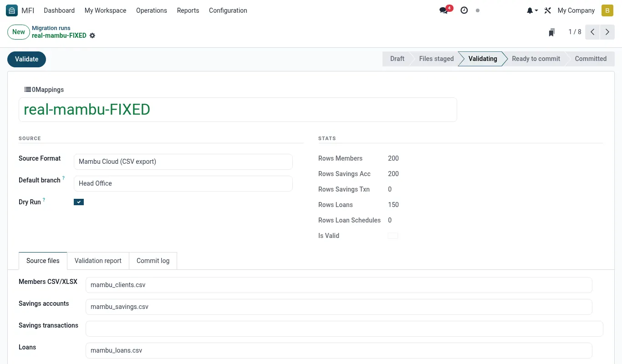Open the clock activities icon

point(464,10)
